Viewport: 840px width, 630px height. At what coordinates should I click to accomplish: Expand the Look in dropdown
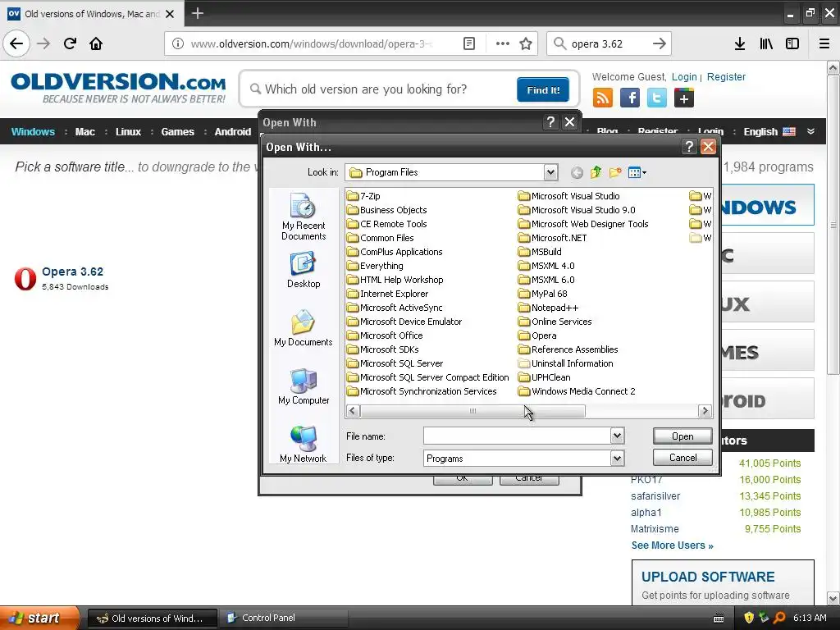click(550, 172)
